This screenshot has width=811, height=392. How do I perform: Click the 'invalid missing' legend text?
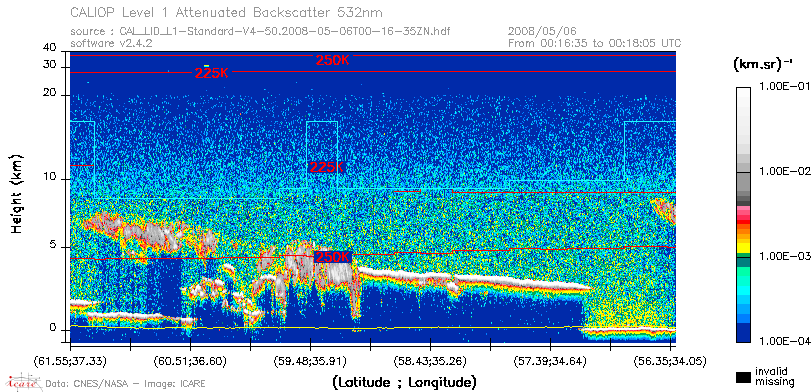(x=775, y=377)
